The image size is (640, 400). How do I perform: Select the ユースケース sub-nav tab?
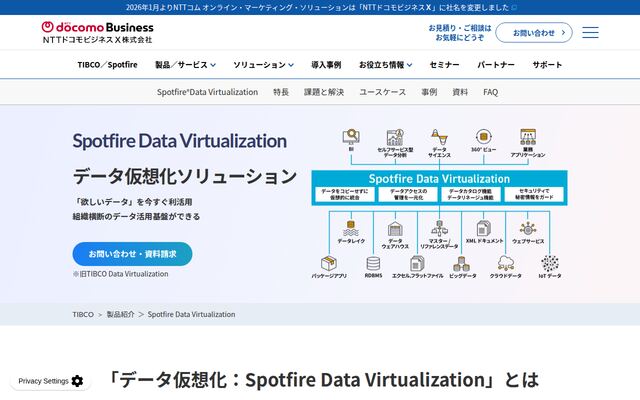(382, 92)
